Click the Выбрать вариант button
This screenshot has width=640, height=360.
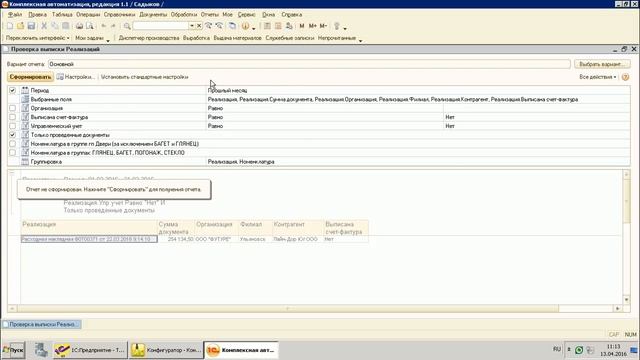[x=602, y=64]
